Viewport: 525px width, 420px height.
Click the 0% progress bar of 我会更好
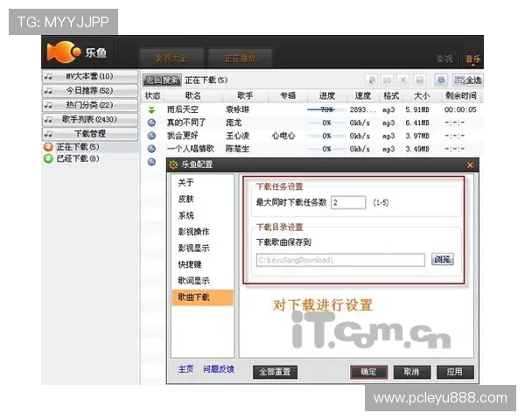[x=326, y=136]
